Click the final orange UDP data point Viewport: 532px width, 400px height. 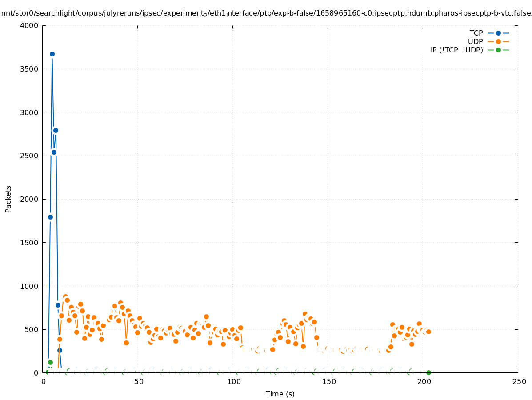tap(428, 332)
